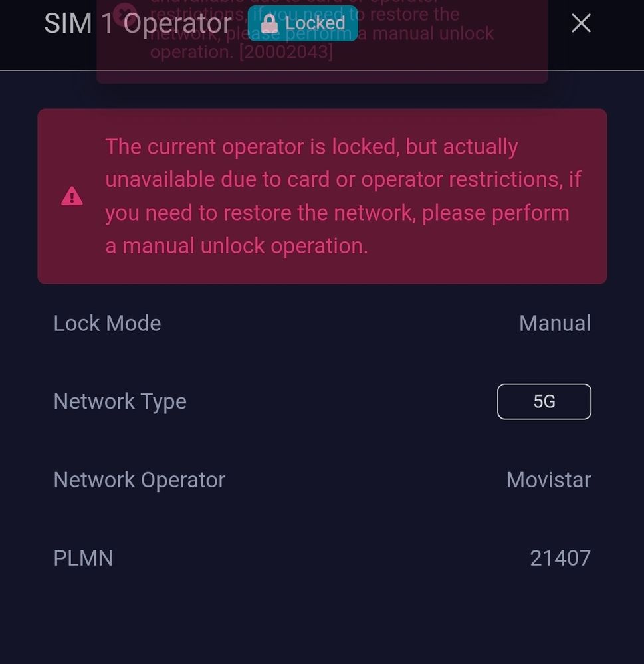Select the 'Lock Mode' label
Image resolution: width=644 pixels, height=664 pixels.
coord(107,323)
